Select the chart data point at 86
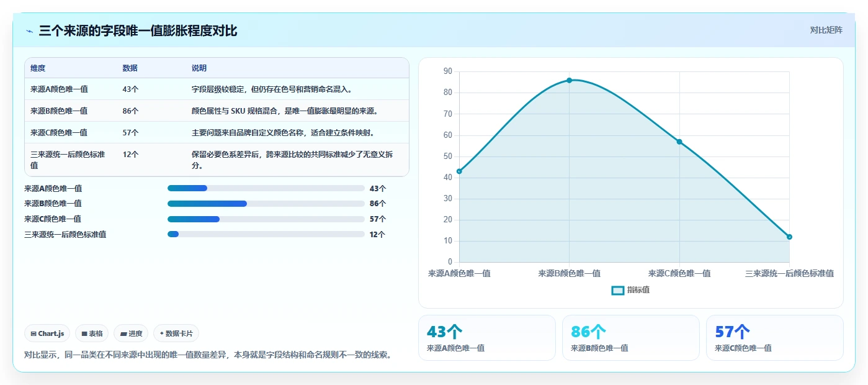Viewport: 868px width, 385px height. [x=569, y=80]
